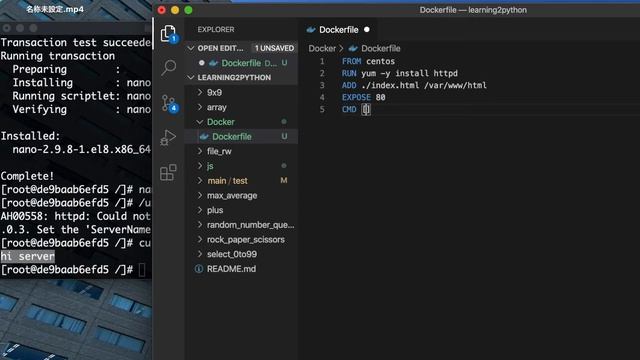Open Source Control view with badge 4
Viewport: 640px width, 360px height.
click(169, 103)
